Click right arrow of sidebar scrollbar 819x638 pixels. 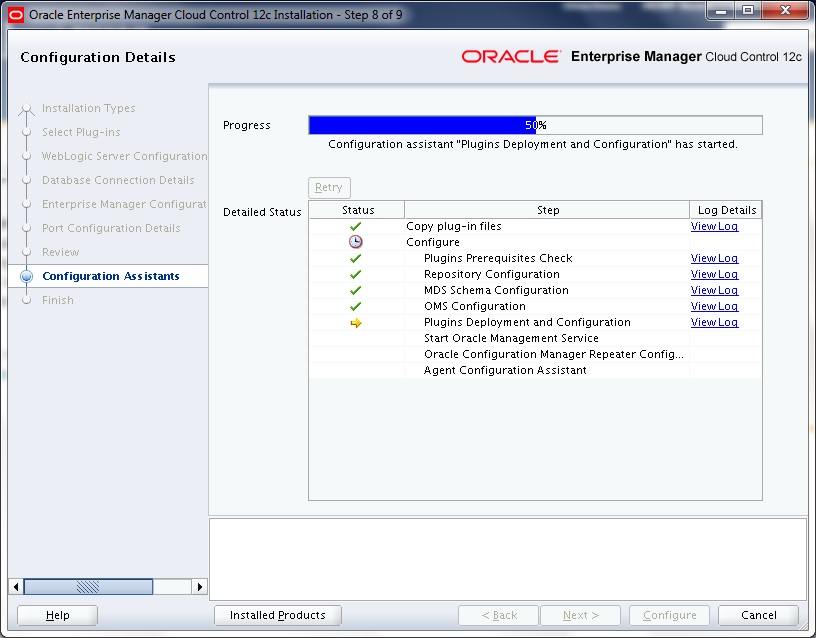200,587
